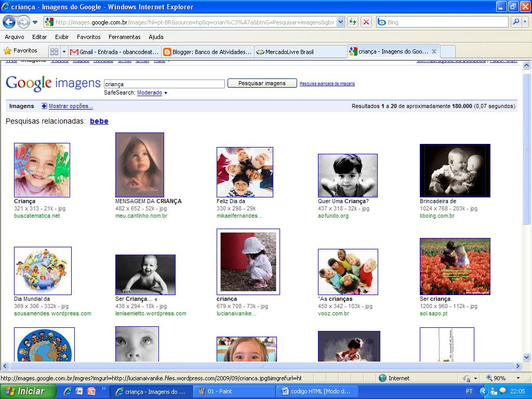
Task: Click the Refresh page icon
Action: 353,22
